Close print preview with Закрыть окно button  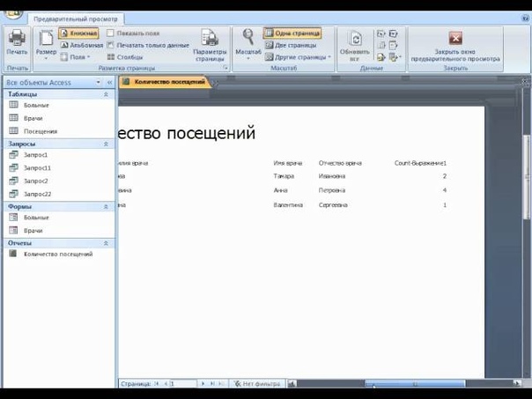tap(455, 45)
